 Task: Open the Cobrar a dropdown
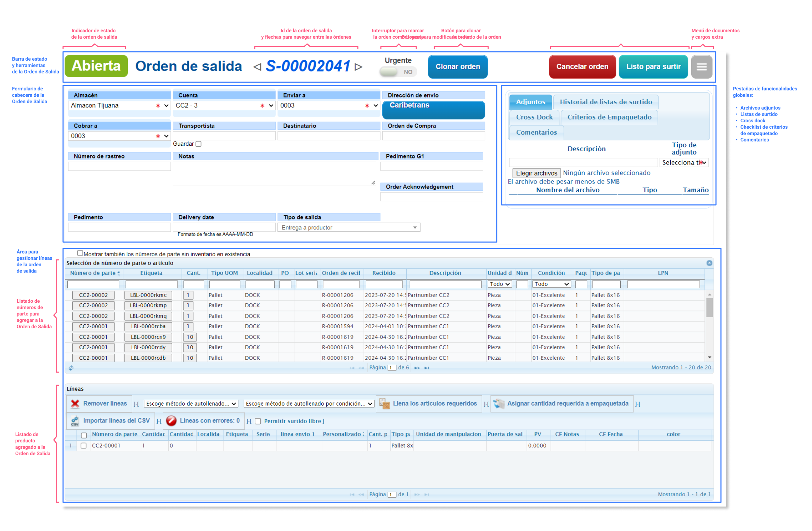click(x=119, y=136)
